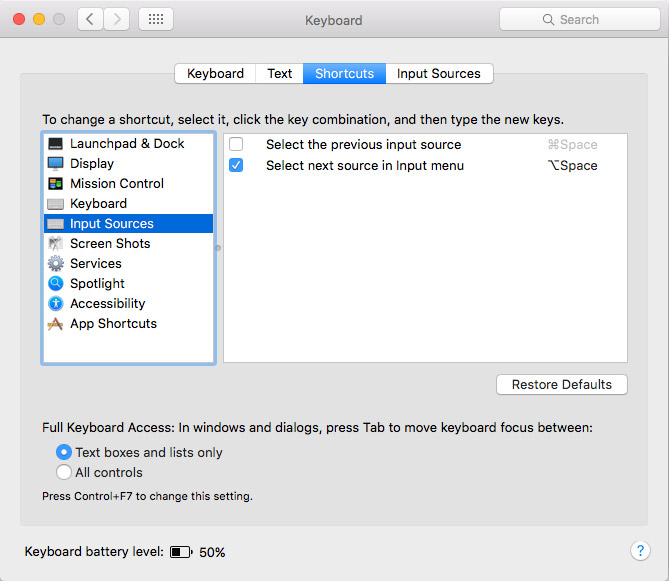Minimize window with yellow button
Viewport: 669px width, 581px height.
(x=39, y=19)
